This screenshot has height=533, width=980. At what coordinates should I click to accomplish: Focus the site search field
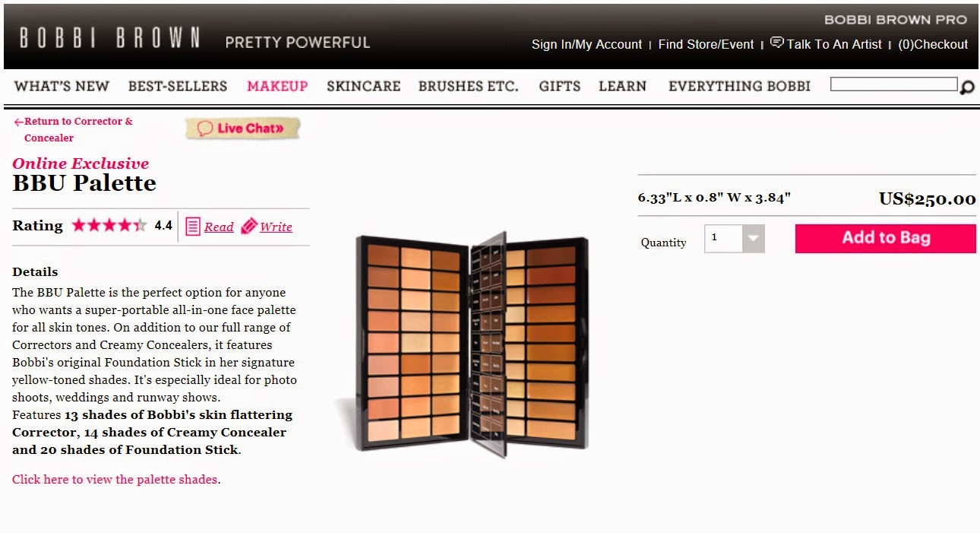[894, 84]
